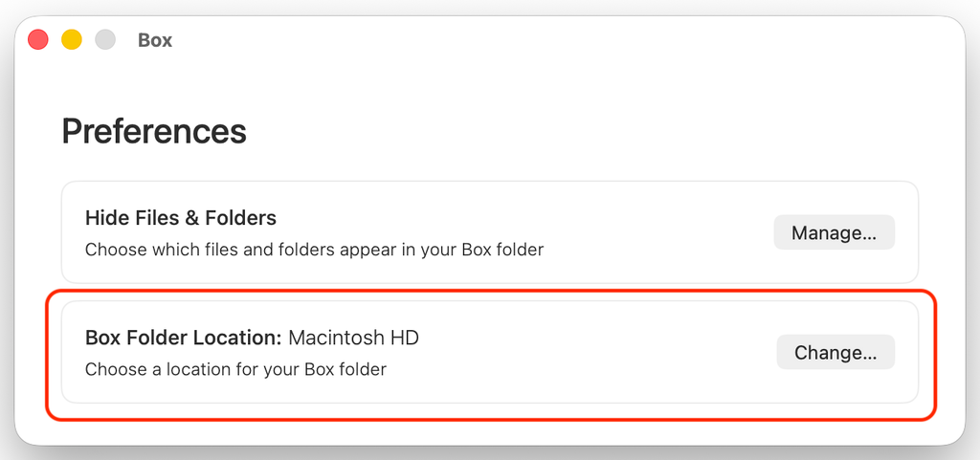Click the Manage... button
This screenshot has width=980, height=460.
pos(834,232)
